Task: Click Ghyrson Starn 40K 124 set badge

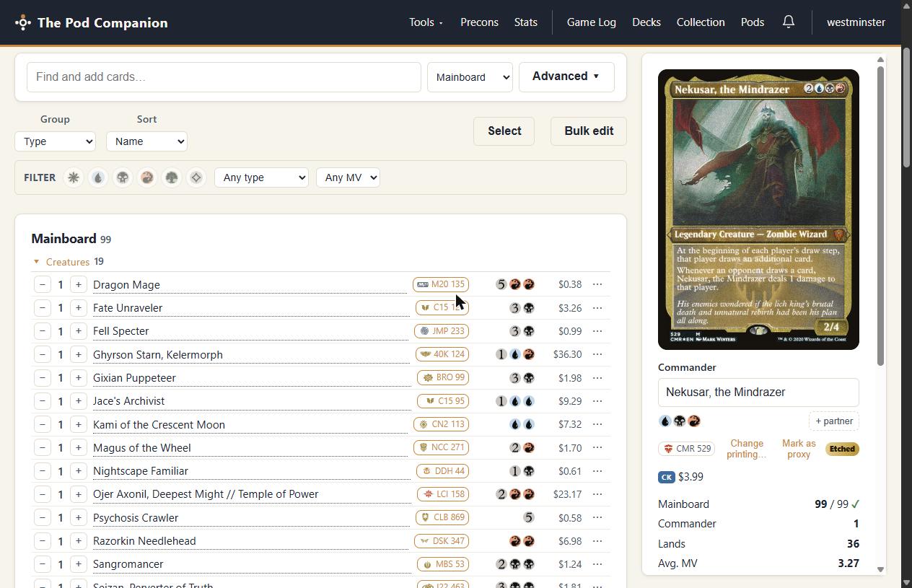Action: [442, 354]
